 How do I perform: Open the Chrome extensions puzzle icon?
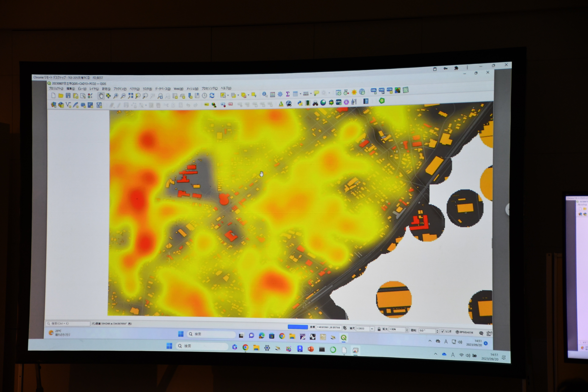coord(456,68)
